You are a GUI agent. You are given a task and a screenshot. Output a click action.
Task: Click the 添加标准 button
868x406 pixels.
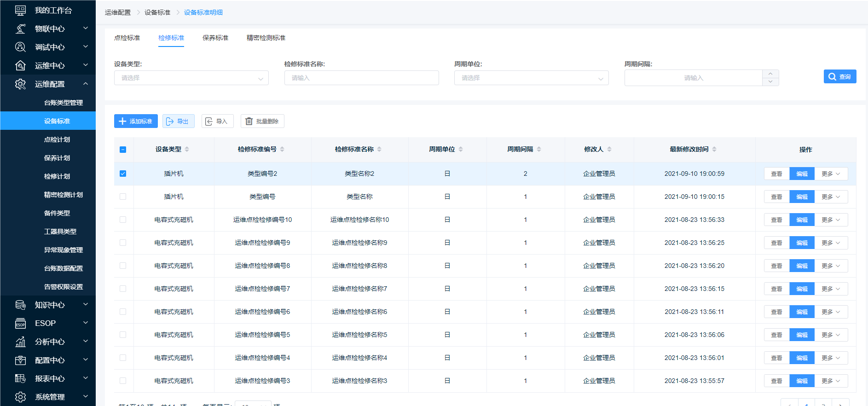(136, 121)
